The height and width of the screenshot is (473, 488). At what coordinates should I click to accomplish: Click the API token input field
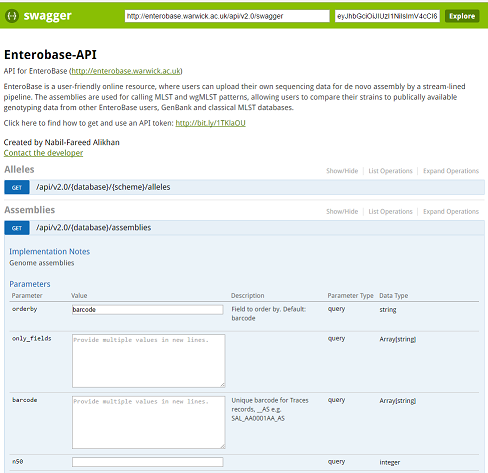[387, 16]
